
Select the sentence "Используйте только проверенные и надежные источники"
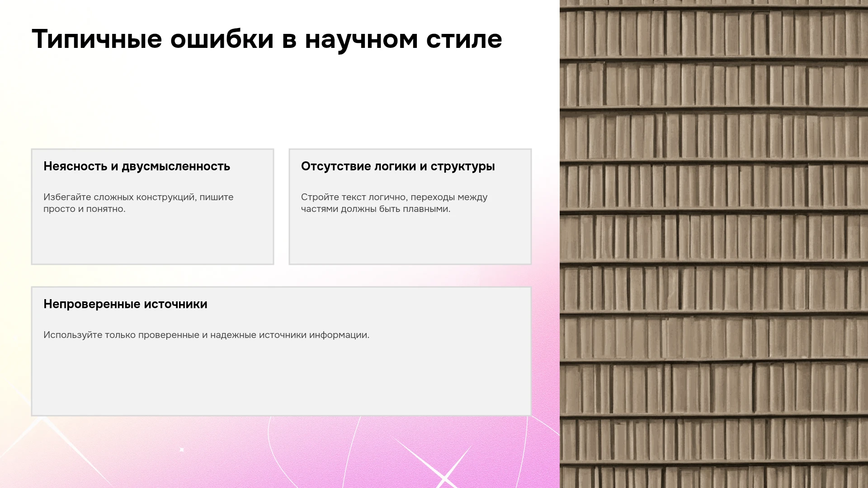[x=206, y=335]
